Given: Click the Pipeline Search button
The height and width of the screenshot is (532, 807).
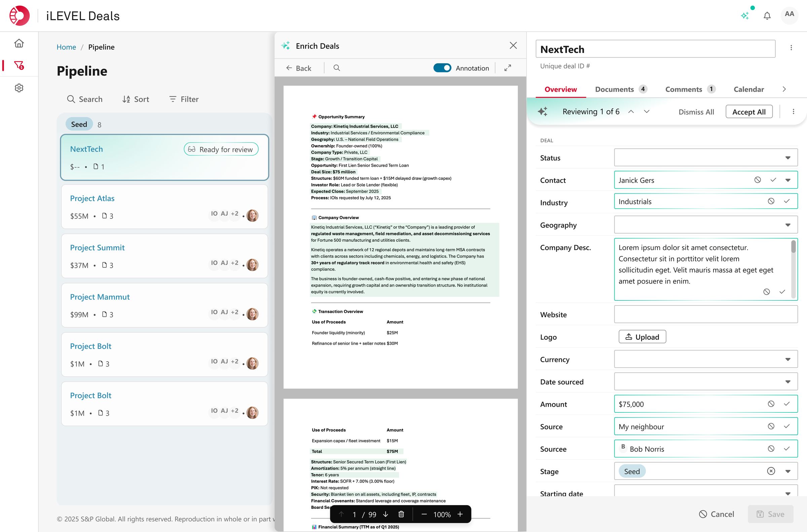Looking at the screenshot, I should coord(85,99).
